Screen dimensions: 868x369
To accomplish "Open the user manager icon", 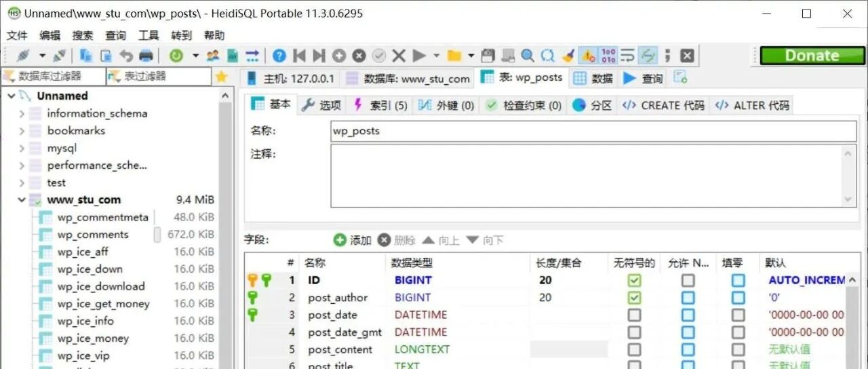I will [213, 56].
